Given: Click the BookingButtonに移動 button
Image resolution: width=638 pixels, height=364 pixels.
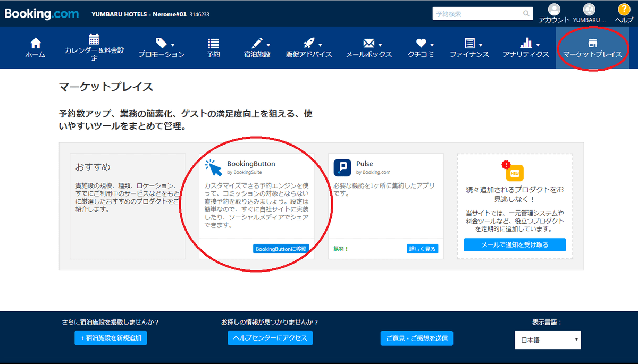Looking at the screenshot, I should (x=280, y=249).
